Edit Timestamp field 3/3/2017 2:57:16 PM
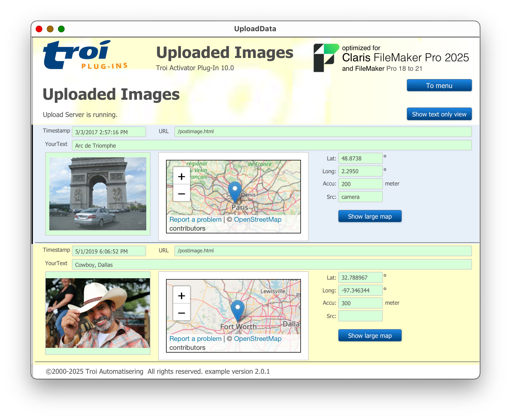 click(109, 132)
